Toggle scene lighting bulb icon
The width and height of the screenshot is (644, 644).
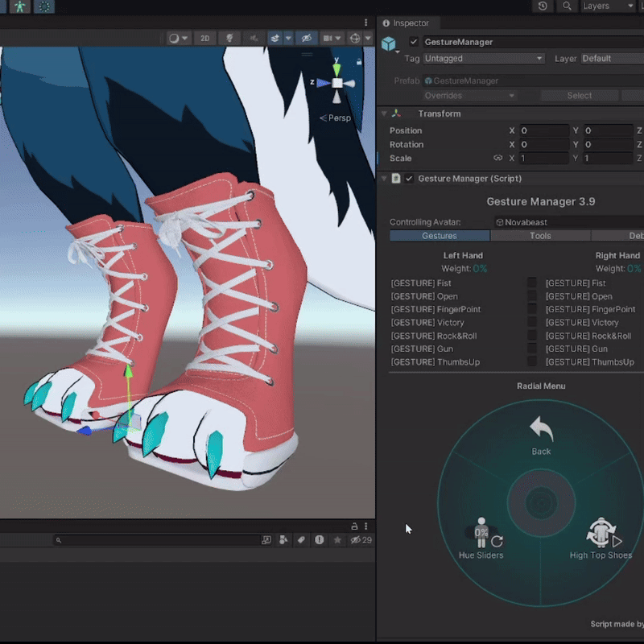point(229,38)
